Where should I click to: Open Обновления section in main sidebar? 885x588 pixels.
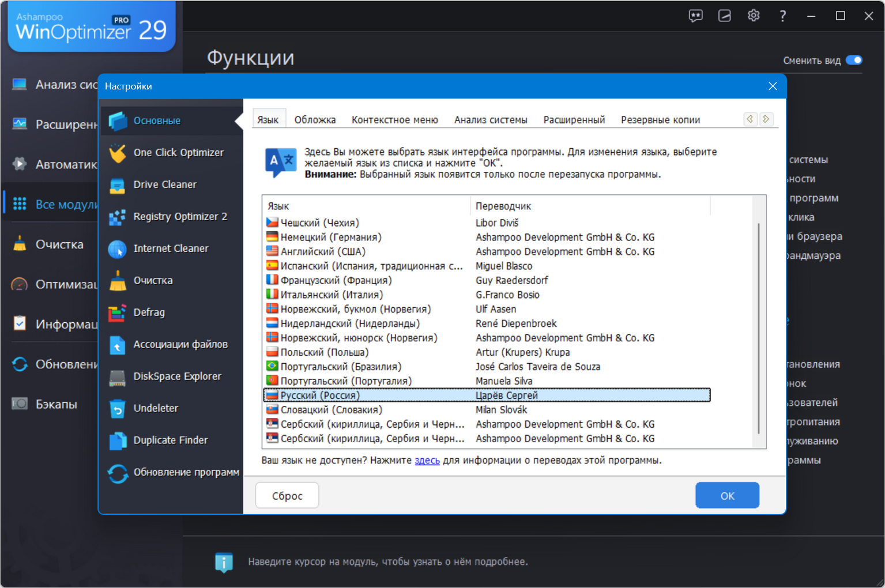tap(54, 364)
